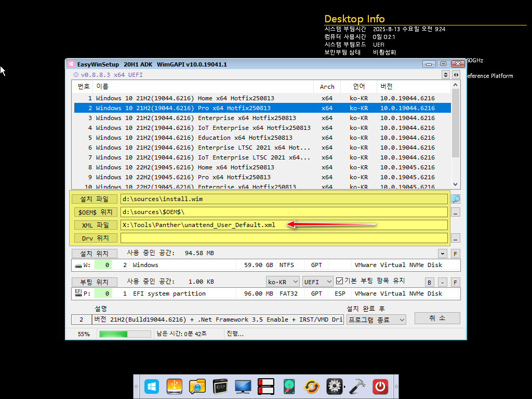The image size is (532, 399).
Task: Click the horizontal expand arrows button
Action: (456, 75)
